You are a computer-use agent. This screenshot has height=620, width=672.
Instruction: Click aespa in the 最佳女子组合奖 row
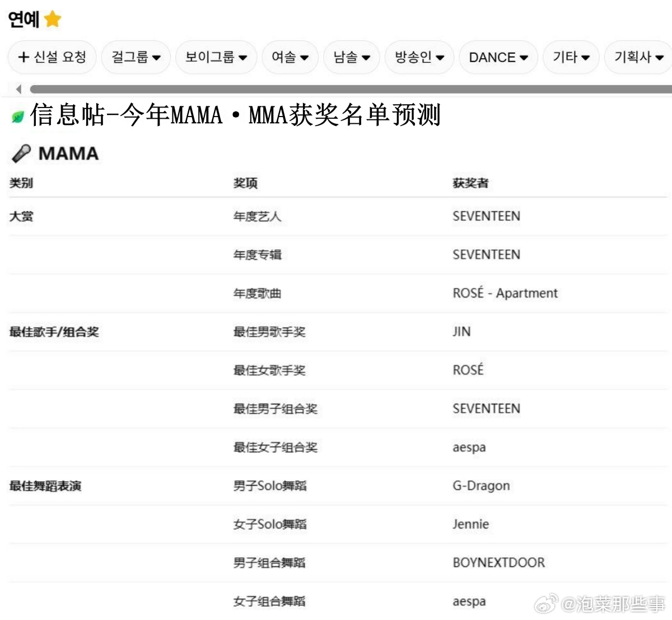(469, 447)
